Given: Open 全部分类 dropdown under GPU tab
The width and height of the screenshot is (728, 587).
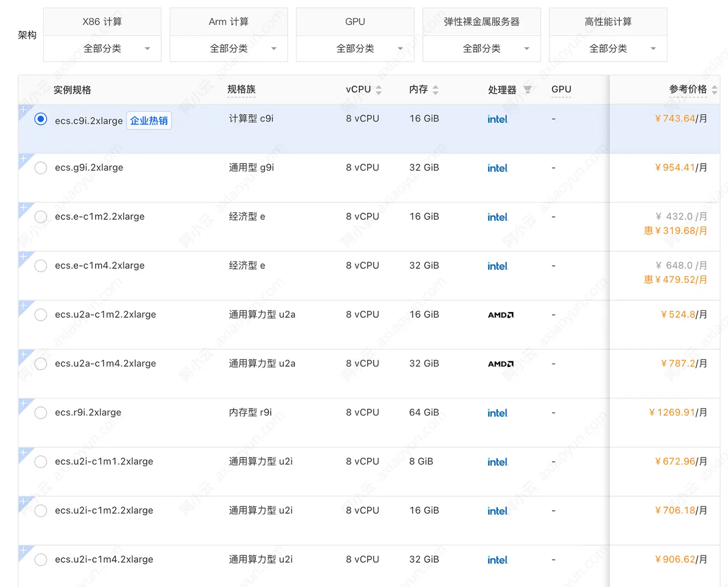Looking at the screenshot, I should (355, 48).
